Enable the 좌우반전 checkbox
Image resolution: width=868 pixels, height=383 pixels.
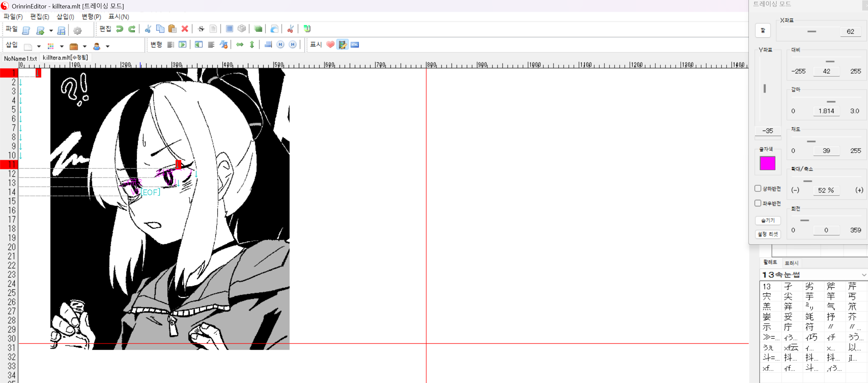(758, 203)
